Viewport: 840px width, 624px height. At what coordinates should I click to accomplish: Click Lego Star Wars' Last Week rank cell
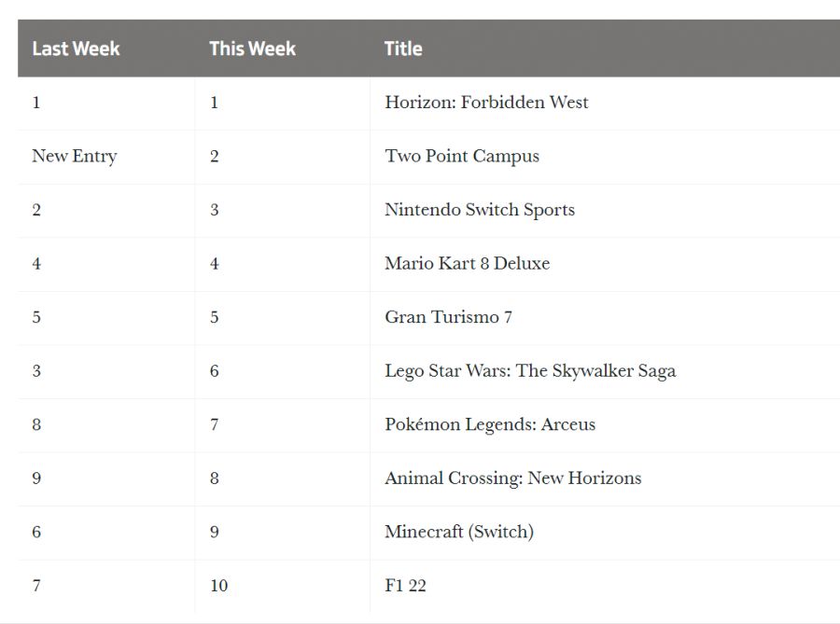tap(36, 371)
